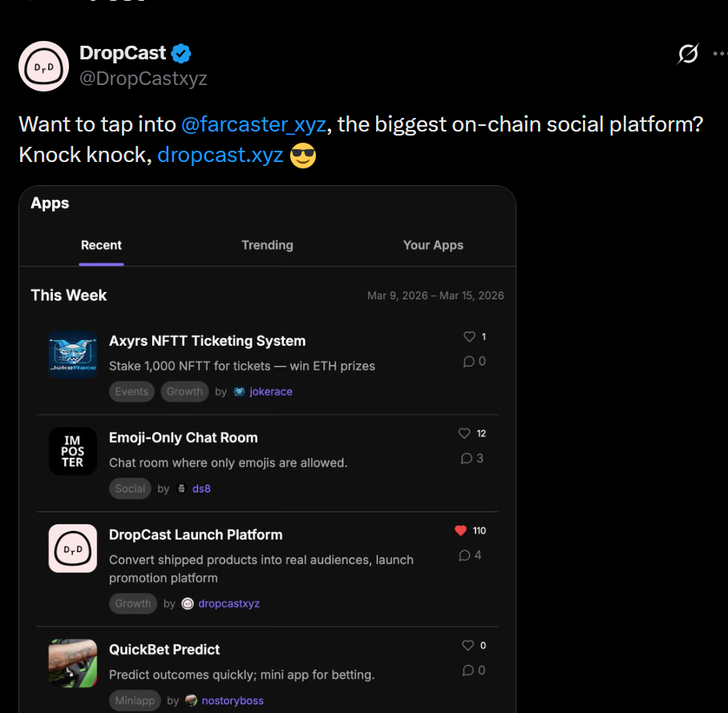Viewport: 728px width, 713px height.
Task: Like the Emoji-Only Chat Room app
Action: (x=464, y=434)
